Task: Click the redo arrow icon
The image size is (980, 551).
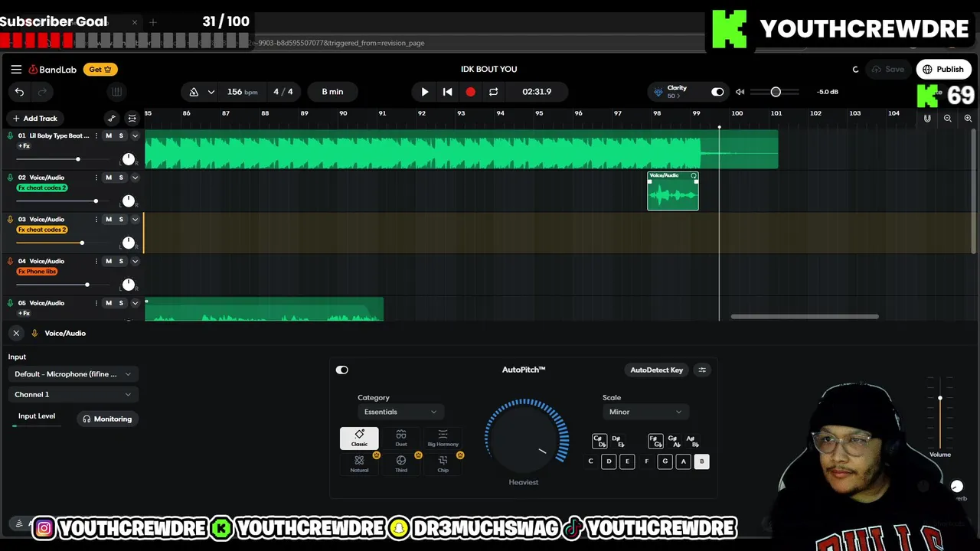Action: 42,92
